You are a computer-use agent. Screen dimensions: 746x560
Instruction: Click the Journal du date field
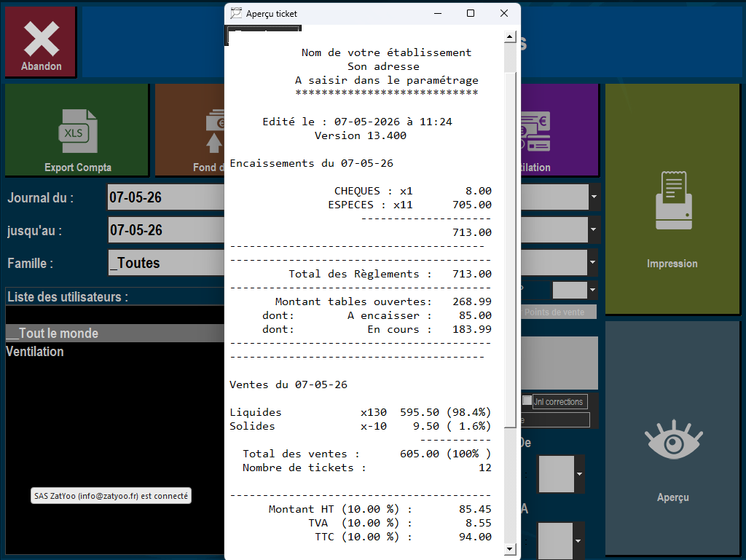pos(166,197)
